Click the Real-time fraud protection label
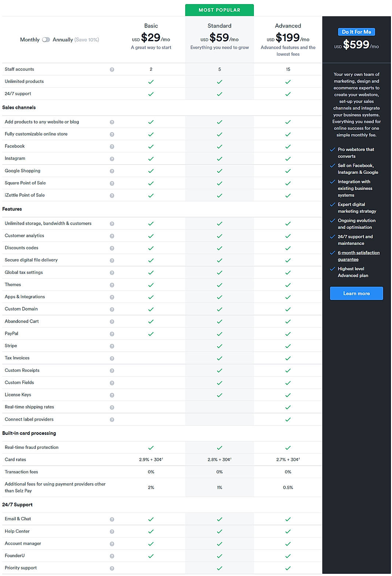 coord(32,447)
